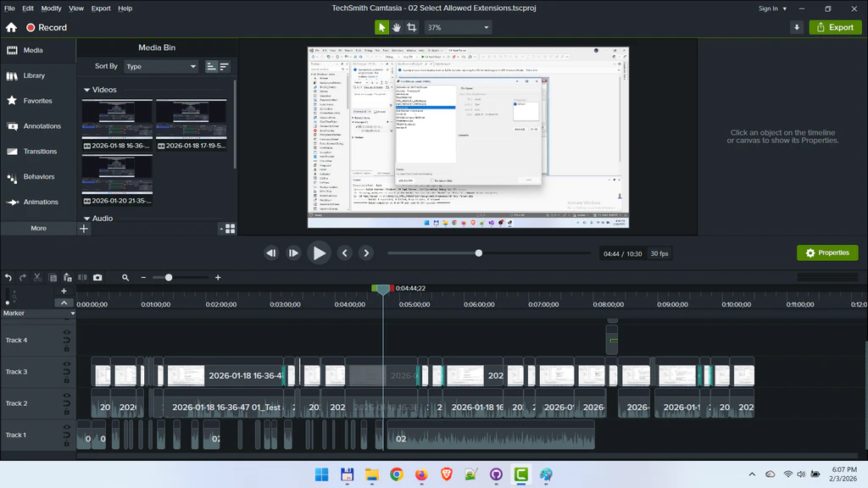Click the camera capture-frame icon
This screenshot has width=868, height=488.
pos(98,277)
